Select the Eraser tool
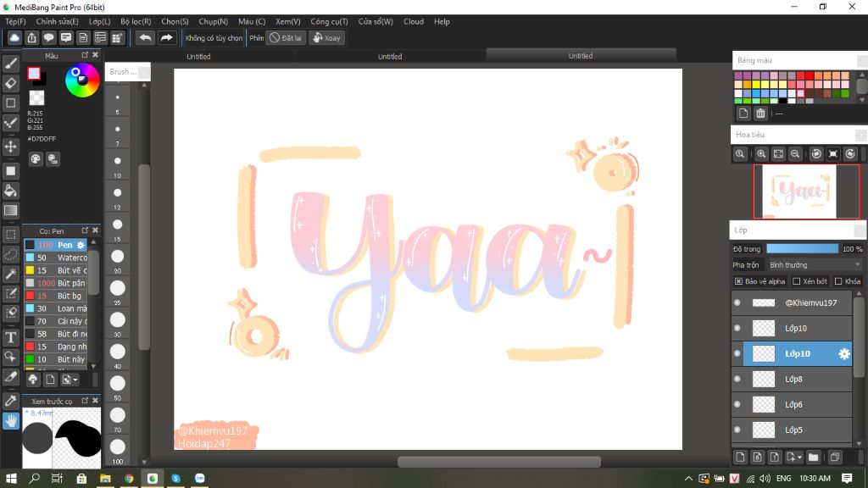This screenshot has width=868, height=488. tap(10, 83)
